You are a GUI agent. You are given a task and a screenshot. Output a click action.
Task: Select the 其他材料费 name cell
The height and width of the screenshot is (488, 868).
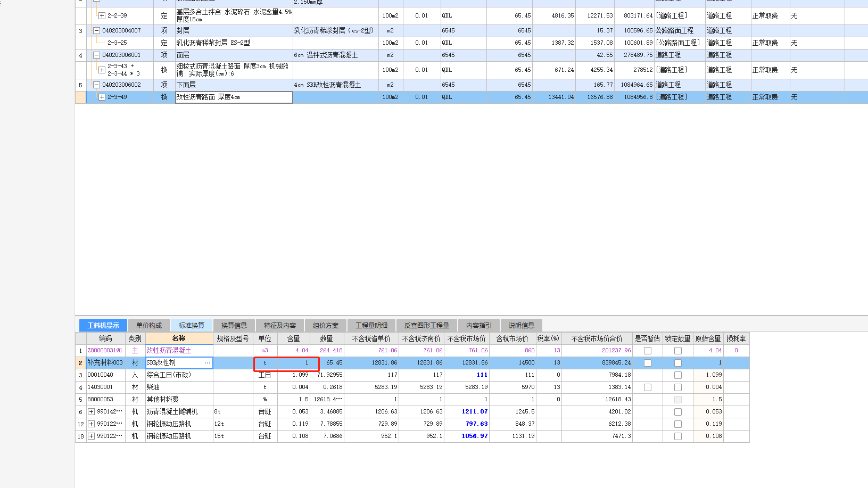point(179,400)
